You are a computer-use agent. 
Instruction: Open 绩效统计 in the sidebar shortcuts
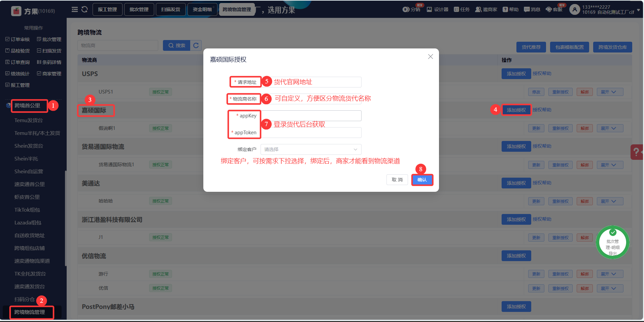tap(18, 74)
